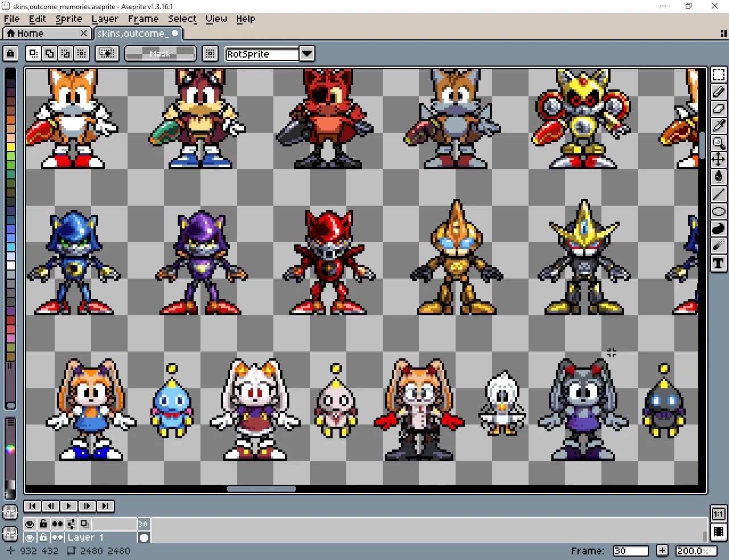Choose Add to selection mode
The width and height of the screenshot is (729, 560).
coord(50,54)
